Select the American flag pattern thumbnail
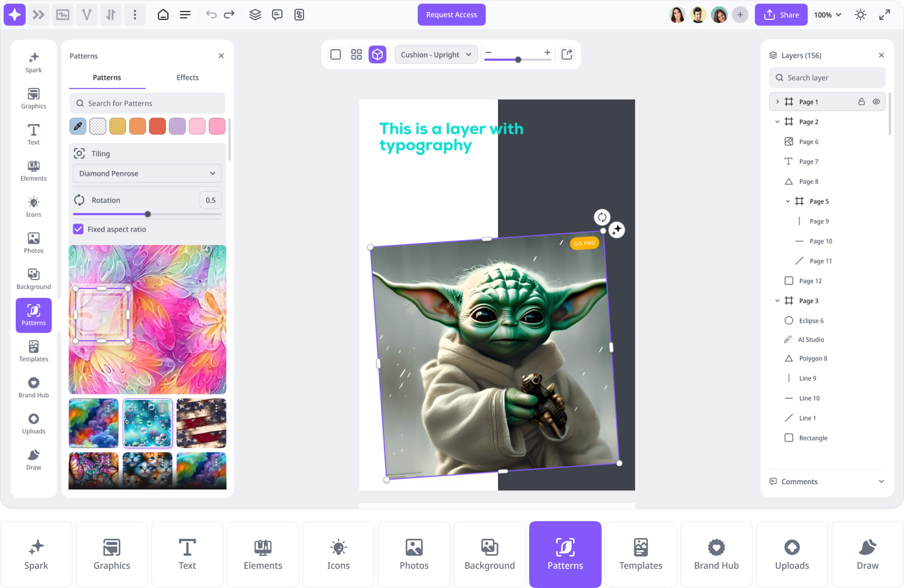 (x=201, y=423)
